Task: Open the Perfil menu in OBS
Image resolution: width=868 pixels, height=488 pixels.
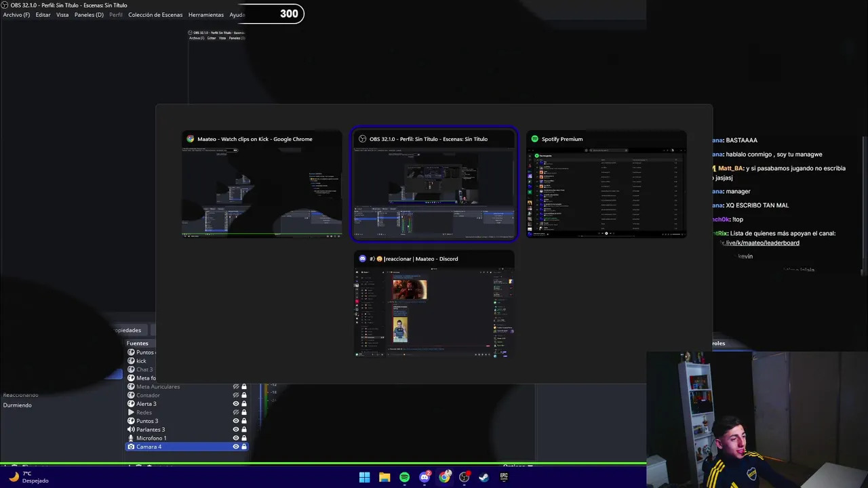Action: pyautogui.click(x=116, y=15)
